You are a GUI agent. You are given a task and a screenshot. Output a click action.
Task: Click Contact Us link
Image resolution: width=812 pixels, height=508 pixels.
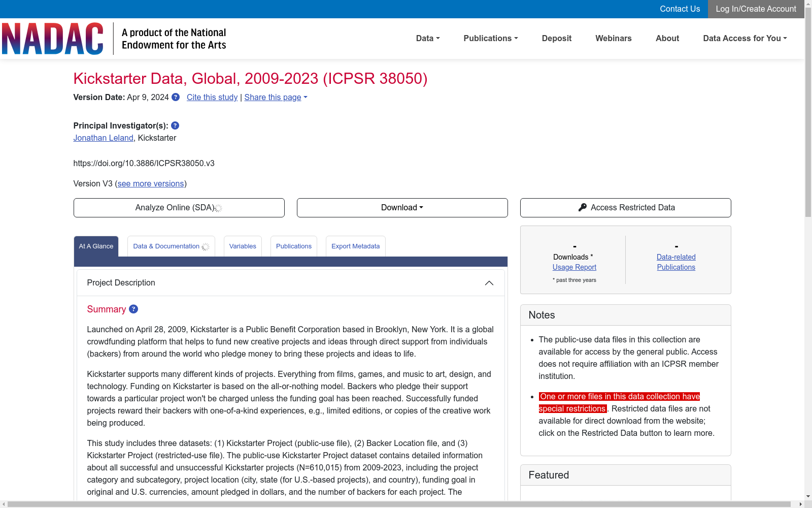[x=680, y=9]
